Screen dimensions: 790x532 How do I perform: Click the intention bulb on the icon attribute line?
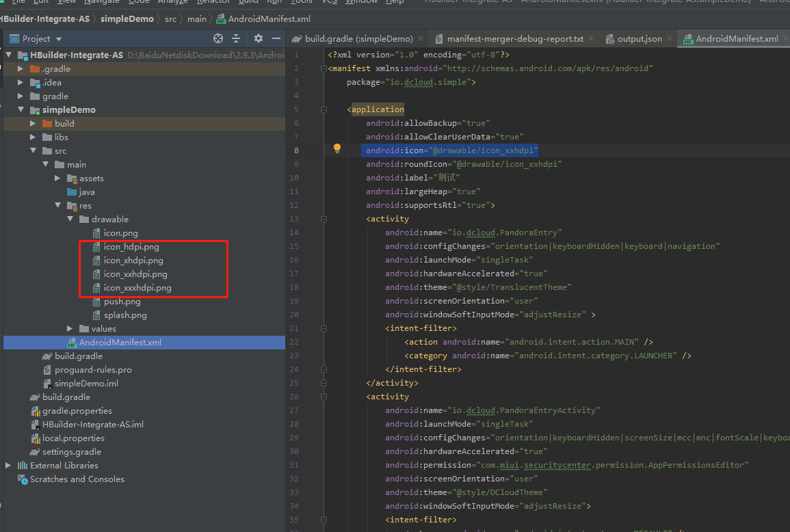(337, 148)
